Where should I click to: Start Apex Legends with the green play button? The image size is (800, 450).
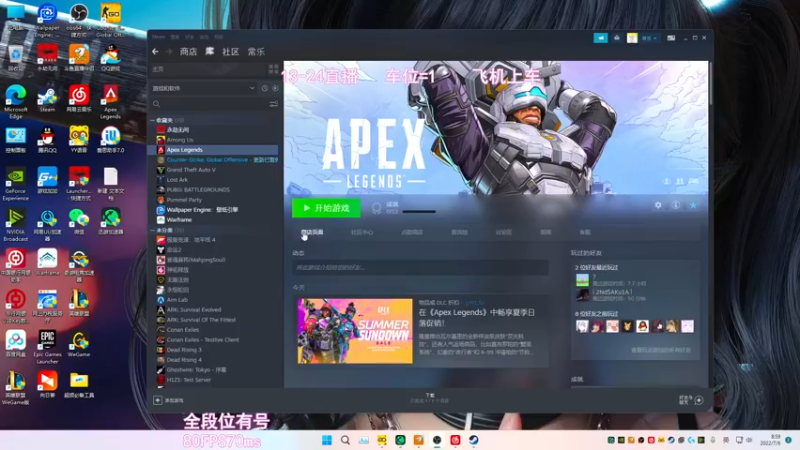326,208
